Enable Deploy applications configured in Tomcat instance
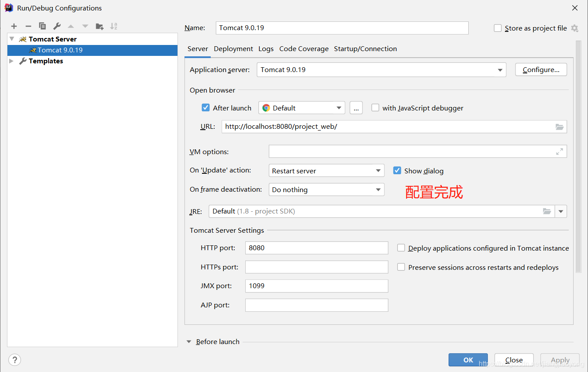 point(401,248)
